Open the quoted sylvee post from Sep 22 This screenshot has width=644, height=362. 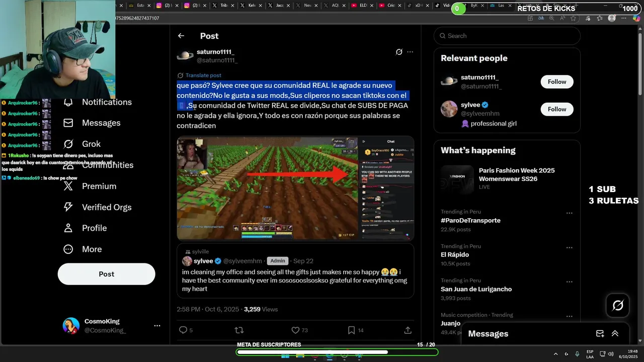coord(295,271)
